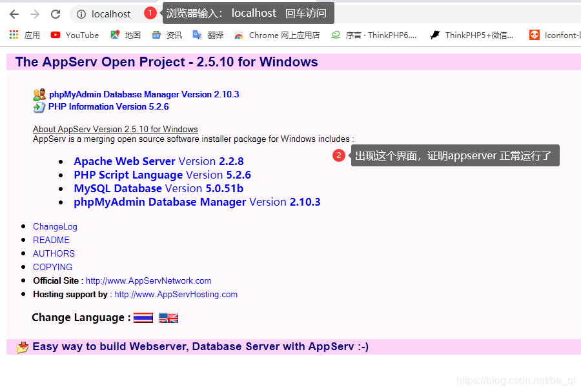
Task: Open the YouTube bookmark
Action: pos(74,35)
